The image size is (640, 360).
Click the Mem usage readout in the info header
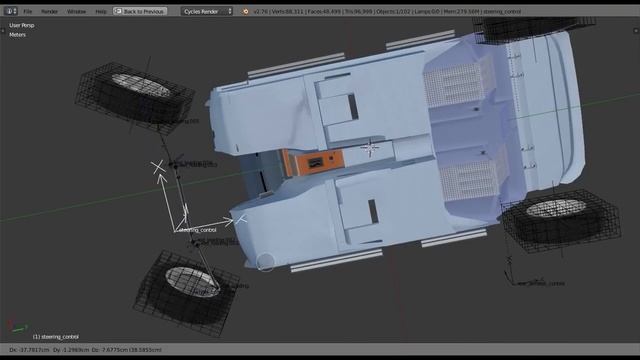coord(461,11)
